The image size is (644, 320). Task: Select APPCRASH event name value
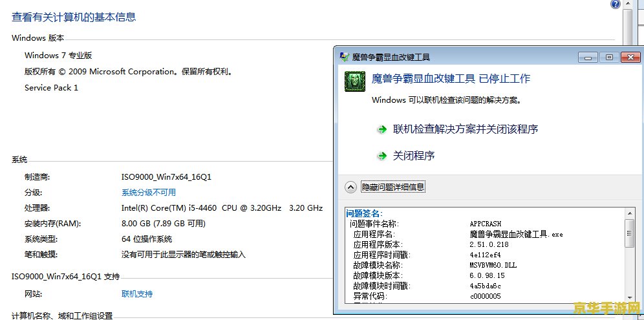point(486,224)
